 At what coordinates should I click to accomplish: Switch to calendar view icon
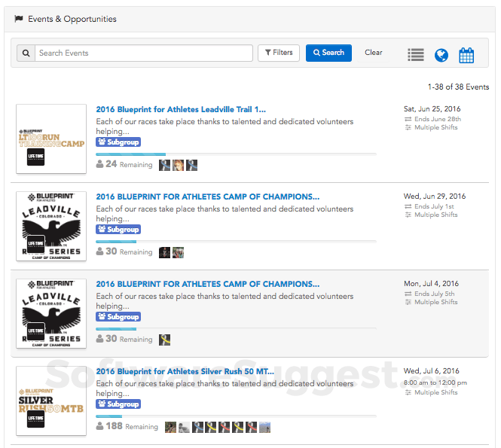coord(466,54)
